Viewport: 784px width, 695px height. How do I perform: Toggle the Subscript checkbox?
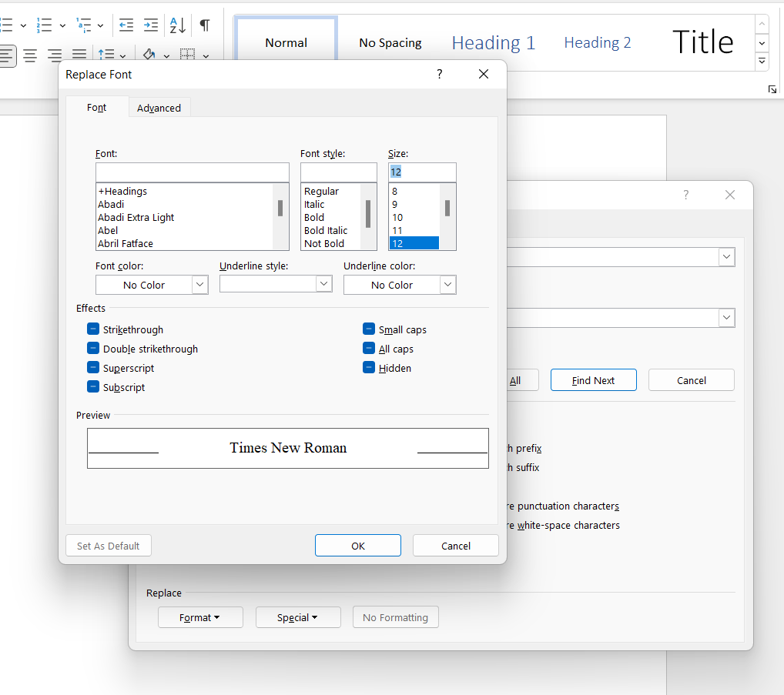pos(93,386)
